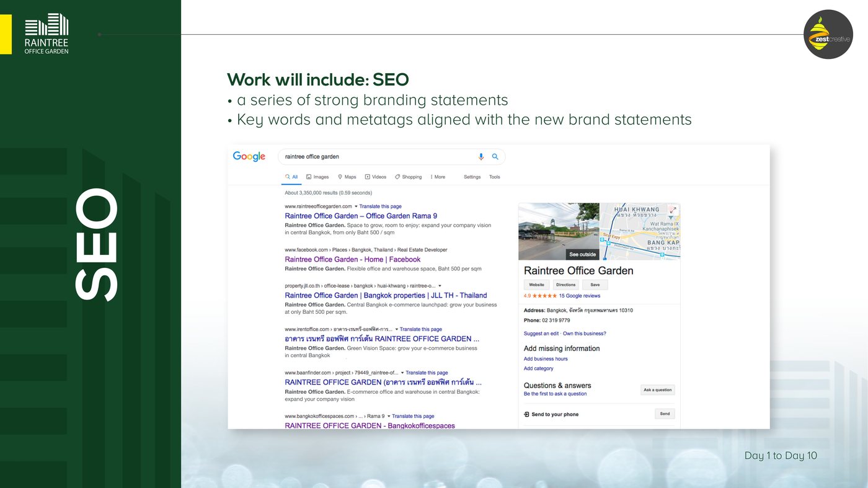The image size is (868, 488).
Task: Open the 15 Google reviews link
Action: (580, 296)
